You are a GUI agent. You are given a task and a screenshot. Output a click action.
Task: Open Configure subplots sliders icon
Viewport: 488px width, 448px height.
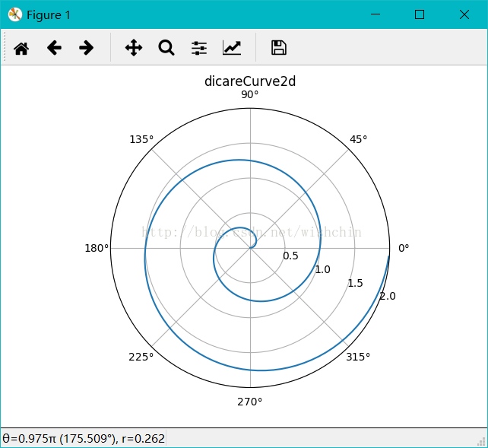199,48
